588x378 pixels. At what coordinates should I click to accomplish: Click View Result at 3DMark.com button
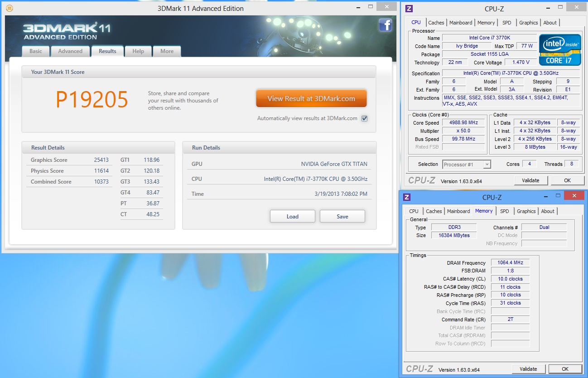[x=311, y=98]
